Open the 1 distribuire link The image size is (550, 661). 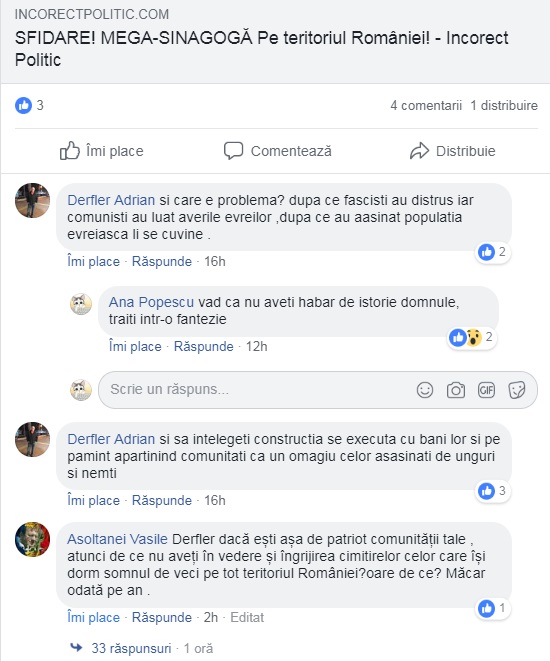(504, 105)
